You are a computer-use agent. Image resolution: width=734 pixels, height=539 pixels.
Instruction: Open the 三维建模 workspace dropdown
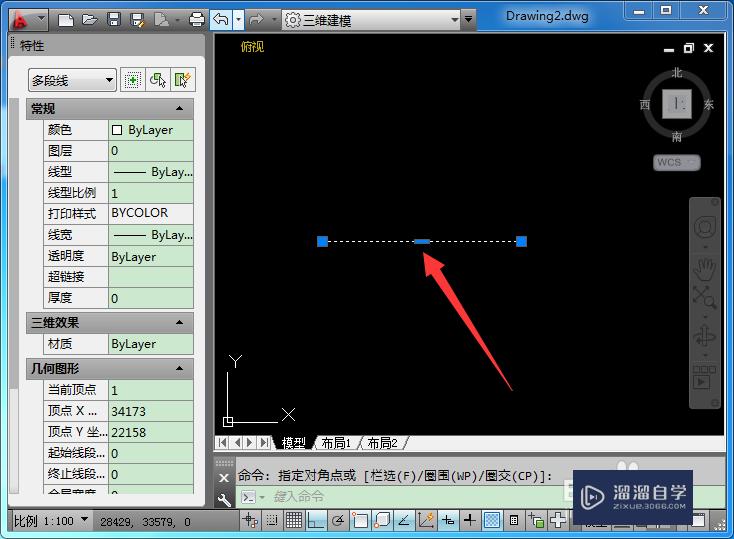(x=371, y=20)
